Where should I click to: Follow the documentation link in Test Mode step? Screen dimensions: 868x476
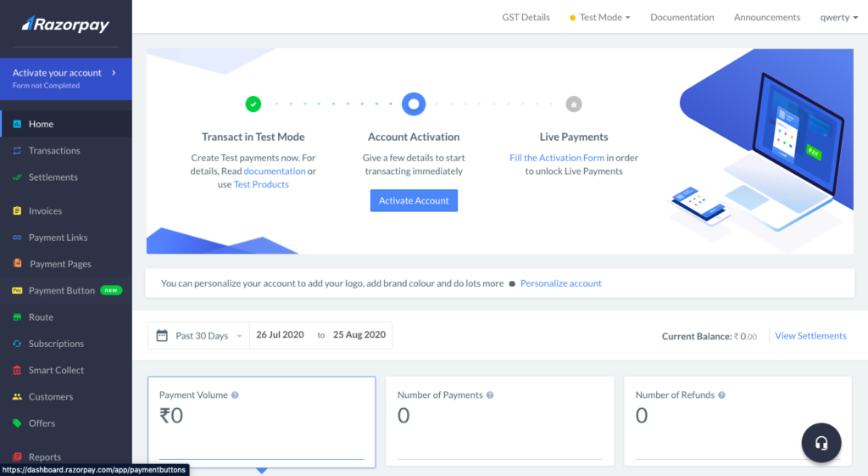275,171
